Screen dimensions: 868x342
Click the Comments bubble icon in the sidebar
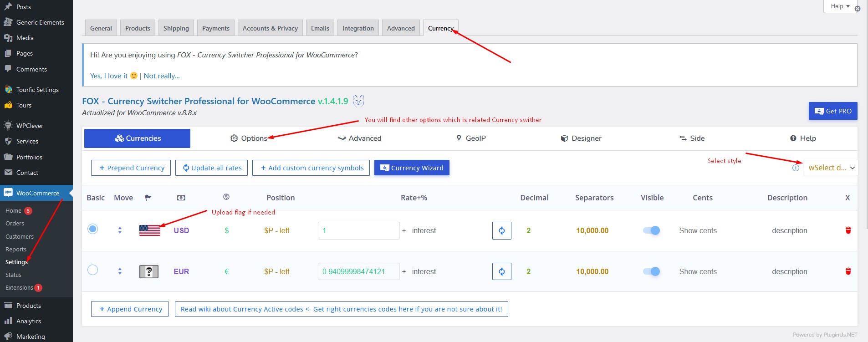click(x=8, y=69)
